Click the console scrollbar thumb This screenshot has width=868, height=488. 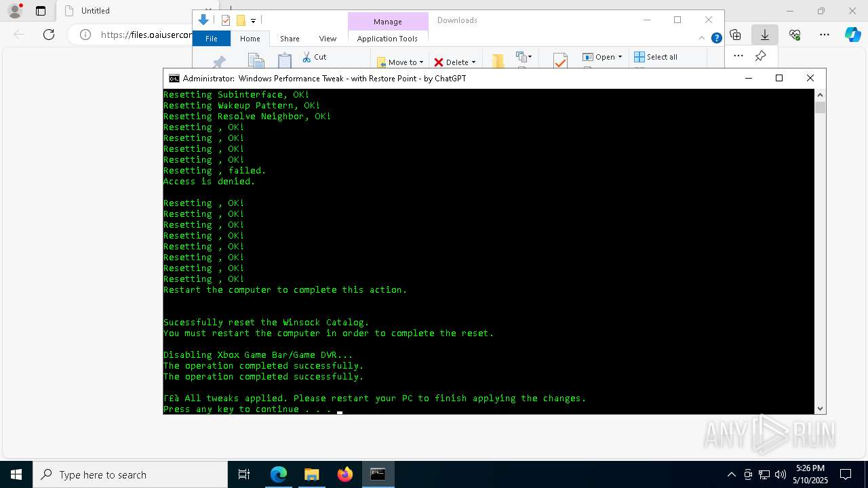pyautogui.click(x=821, y=107)
